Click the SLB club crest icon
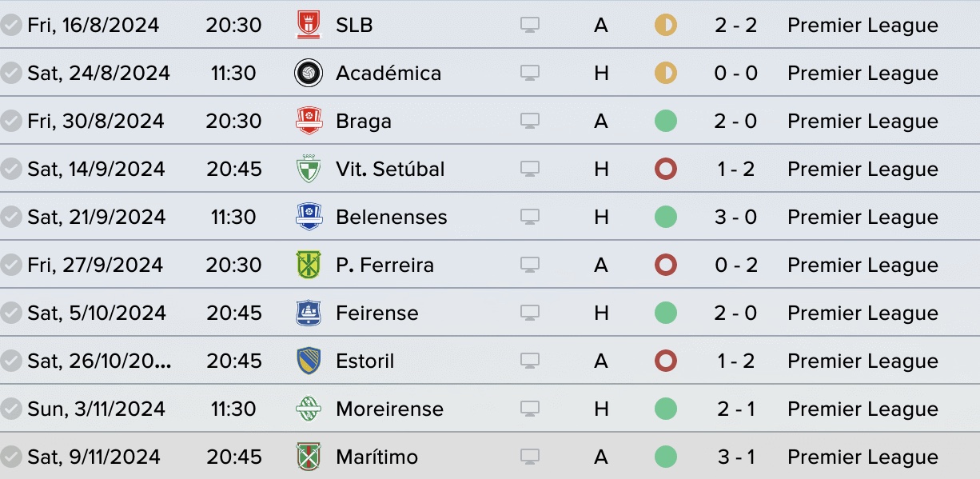 pos(309,25)
